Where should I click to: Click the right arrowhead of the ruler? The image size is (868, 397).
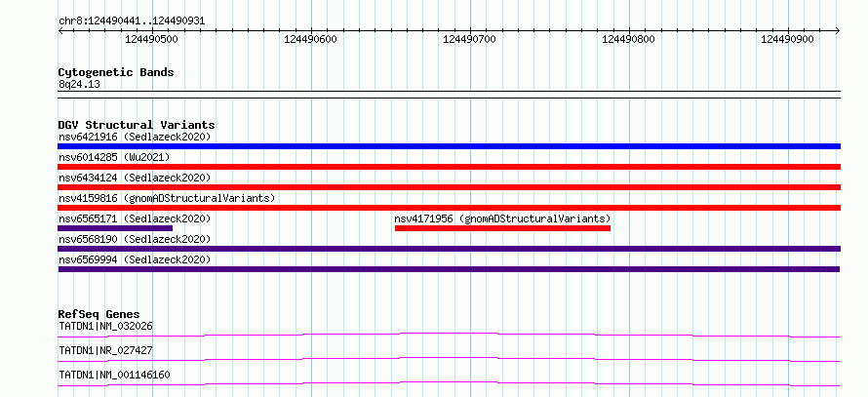(838, 30)
